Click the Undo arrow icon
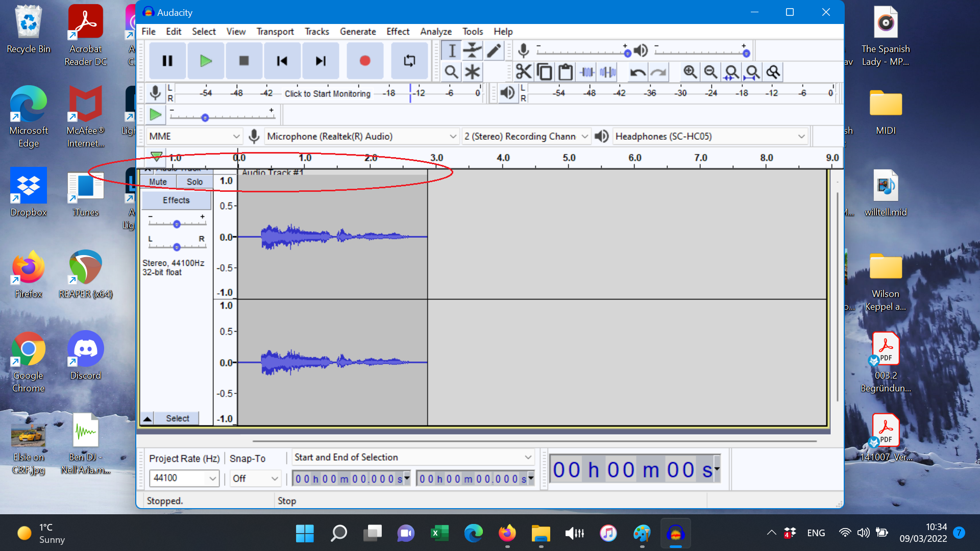Screen dimensions: 980x551 click(637, 72)
